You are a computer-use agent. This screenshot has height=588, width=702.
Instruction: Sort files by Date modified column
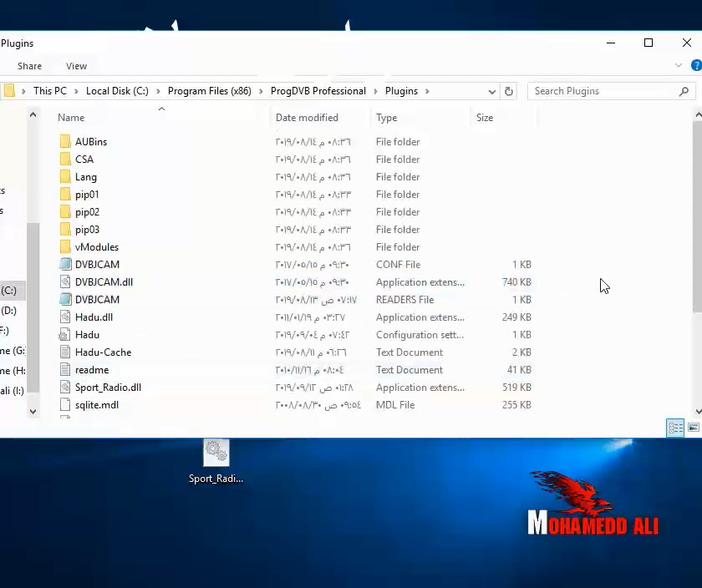click(307, 118)
